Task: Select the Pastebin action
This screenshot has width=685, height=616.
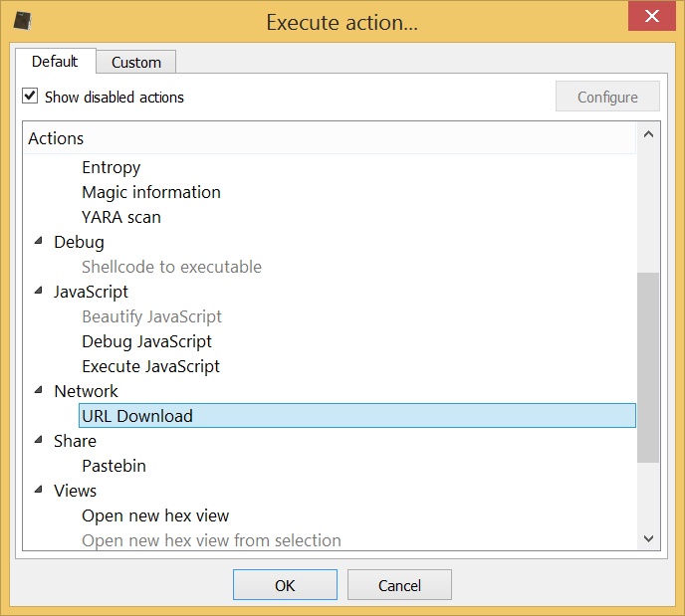Action: [x=114, y=467]
